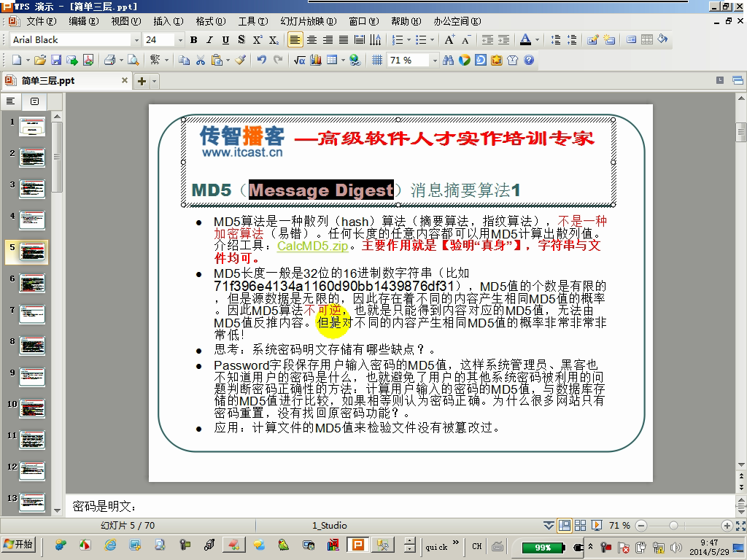Switch to slide sorter view icon
Viewport: 747px width, 560px height.
tap(580, 525)
